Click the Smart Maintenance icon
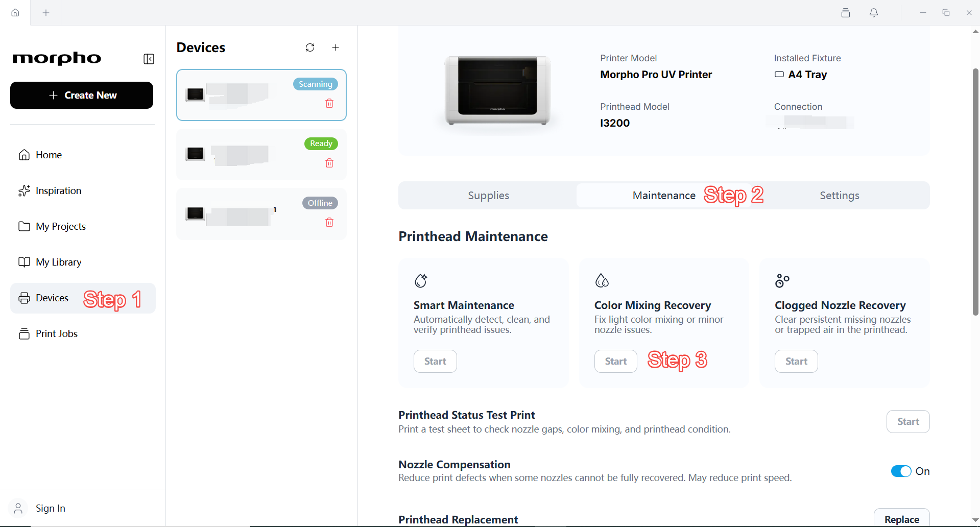This screenshot has height=527, width=980. tap(421, 280)
